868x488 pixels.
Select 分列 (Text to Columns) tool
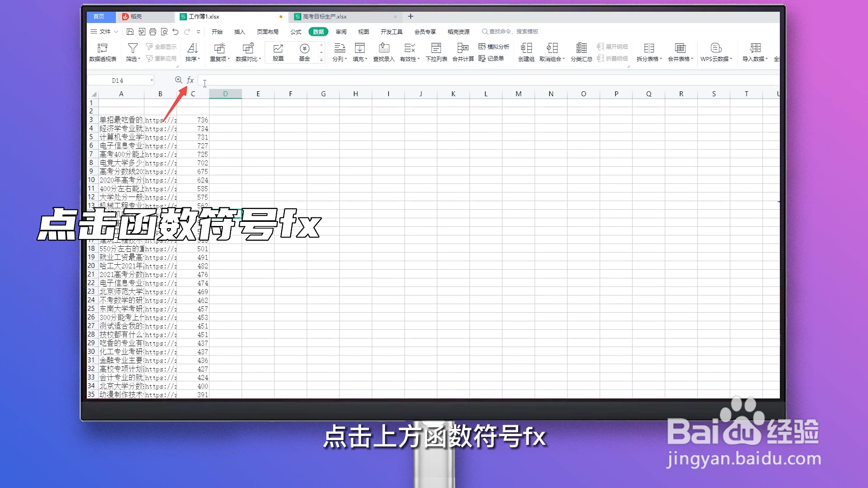click(x=340, y=51)
